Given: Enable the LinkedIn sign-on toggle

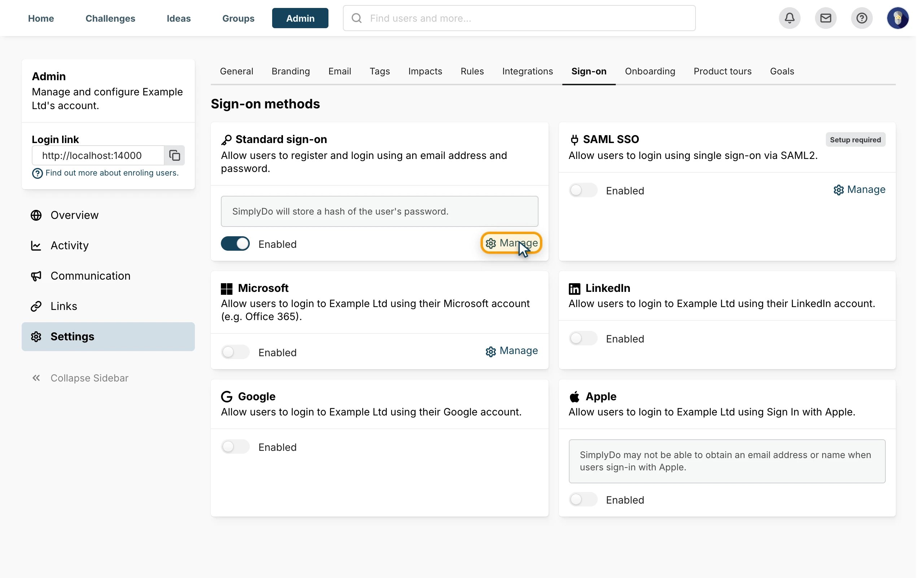Looking at the screenshot, I should pos(583,338).
